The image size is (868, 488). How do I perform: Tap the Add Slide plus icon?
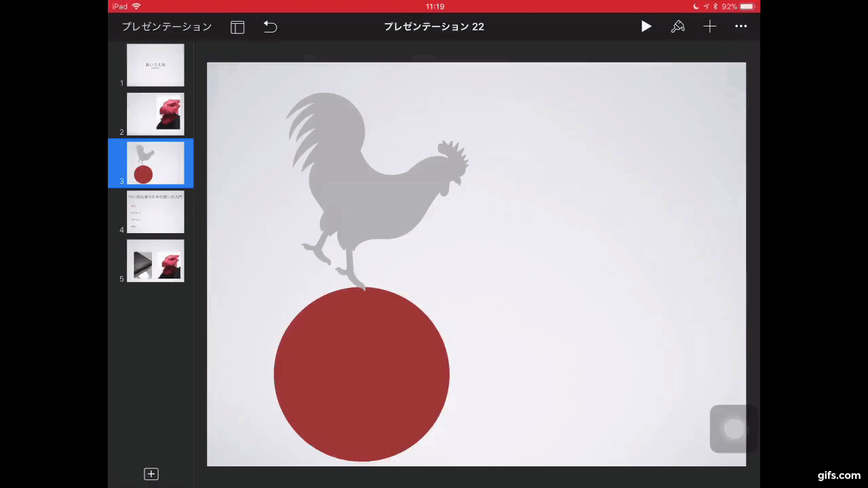[151, 474]
